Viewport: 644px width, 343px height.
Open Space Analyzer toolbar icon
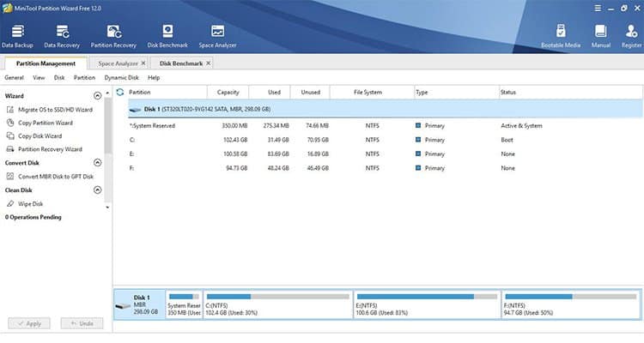(217, 36)
